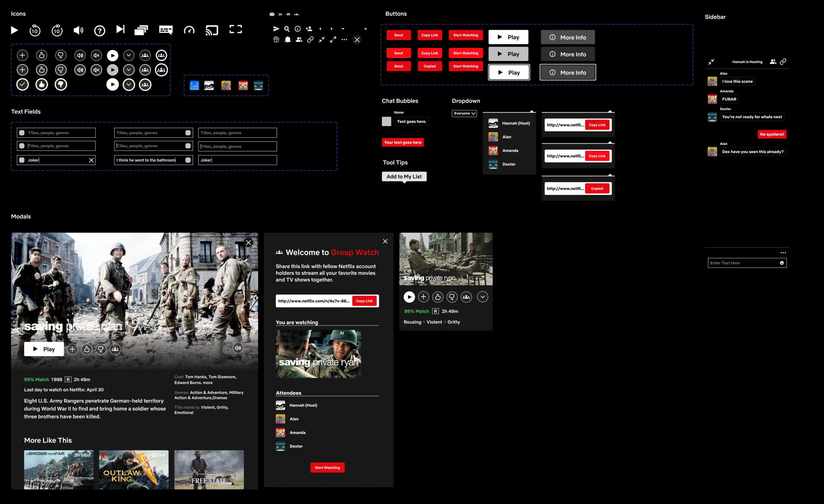Image resolution: width=824 pixels, height=504 pixels.
Task: Open the three-dot menu above Enter Text Here
Action: (783, 253)
